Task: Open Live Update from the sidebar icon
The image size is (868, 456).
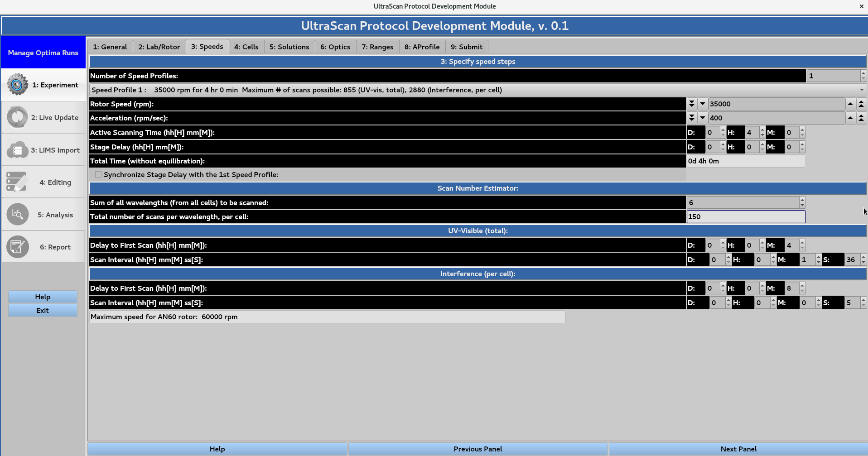Action: point(17,117)
